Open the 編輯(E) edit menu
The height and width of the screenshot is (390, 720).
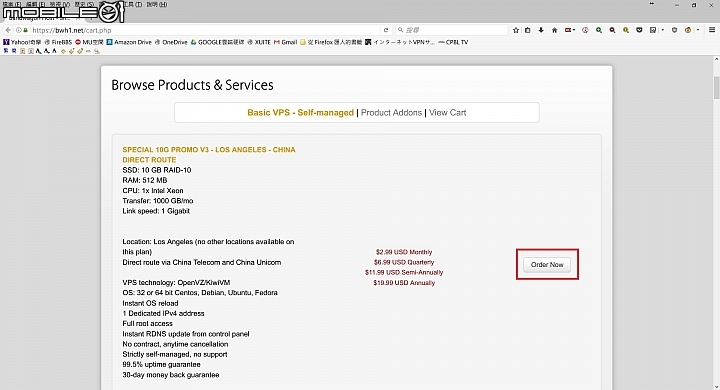35,5
